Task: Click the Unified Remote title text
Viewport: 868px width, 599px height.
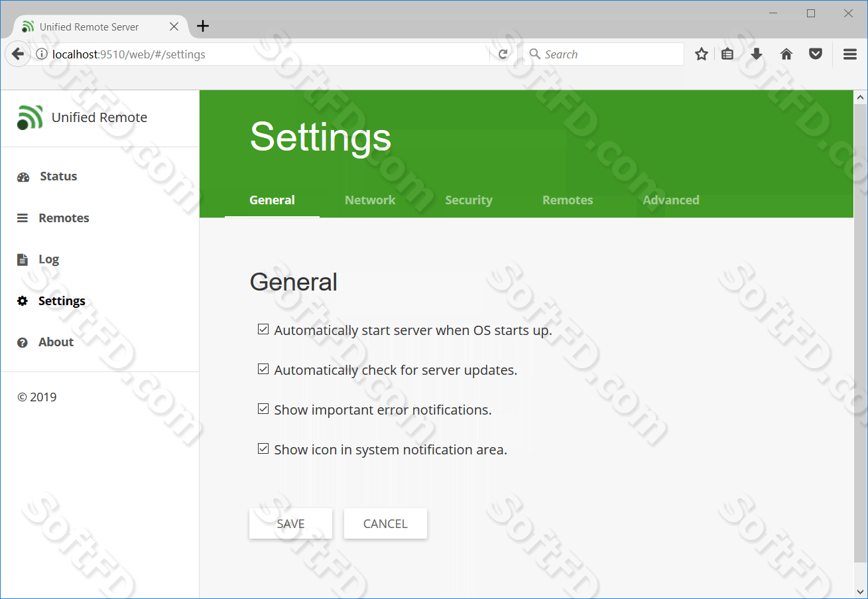Action: [x=99, y=117]
